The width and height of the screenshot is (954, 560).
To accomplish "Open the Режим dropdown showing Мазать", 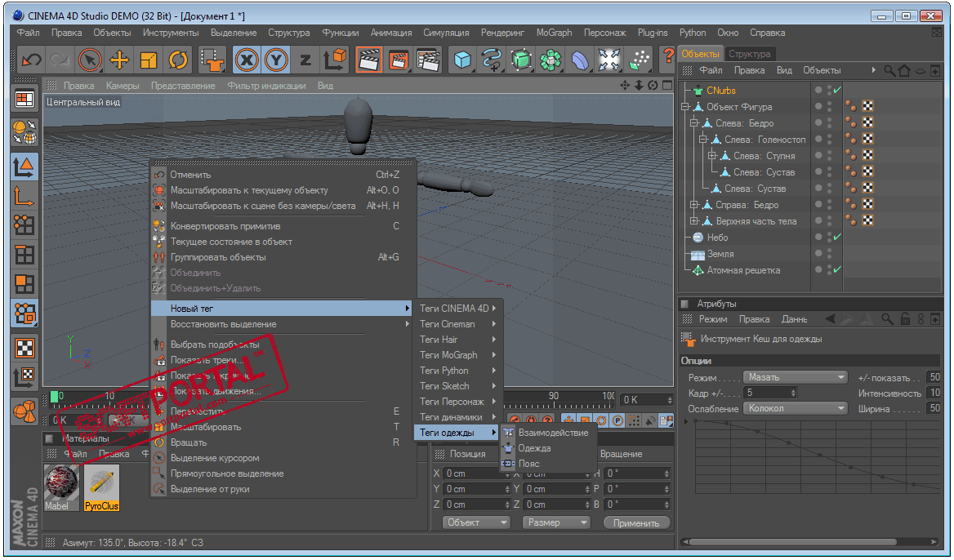I will (796, 378).
